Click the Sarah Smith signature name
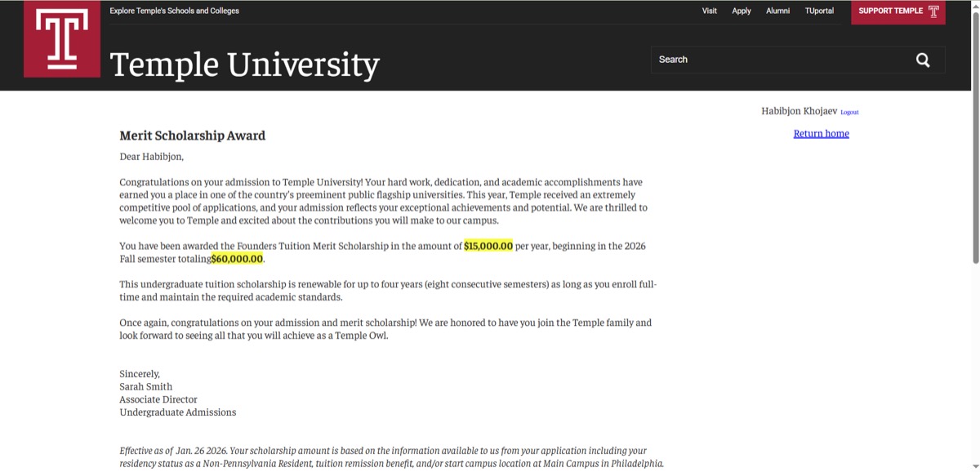The height and width of the screenshot is (472, 980). pos(146,386)
